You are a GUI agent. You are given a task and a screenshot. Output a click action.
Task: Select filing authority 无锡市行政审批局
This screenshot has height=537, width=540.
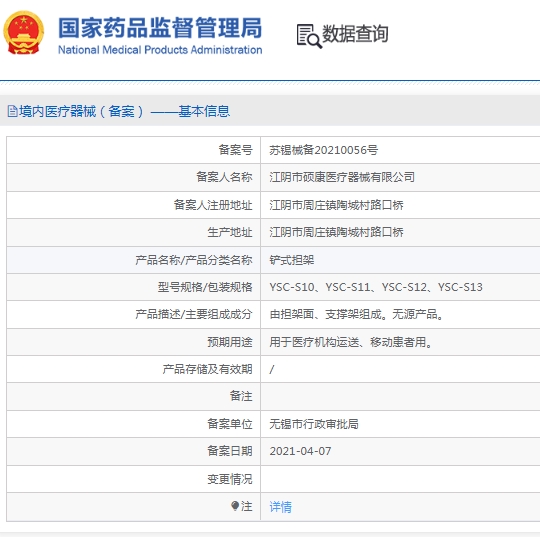(x=314, y=424)
